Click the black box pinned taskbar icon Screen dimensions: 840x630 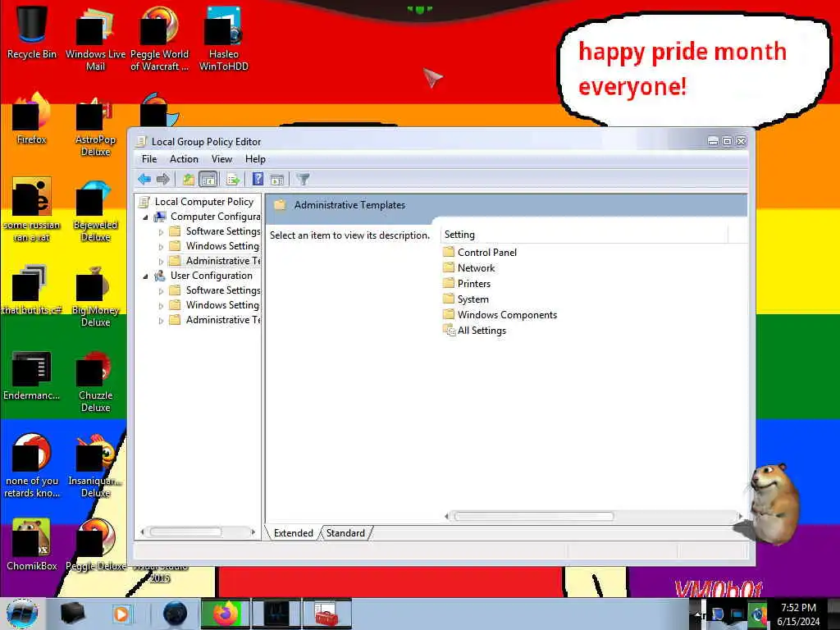click(72, 614)
